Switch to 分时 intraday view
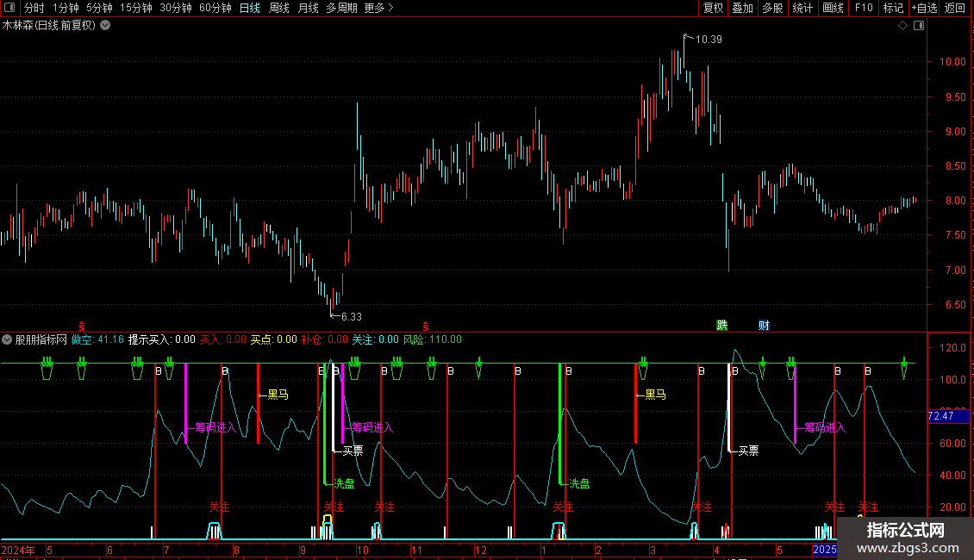974x560 pixels. point(34,8)
